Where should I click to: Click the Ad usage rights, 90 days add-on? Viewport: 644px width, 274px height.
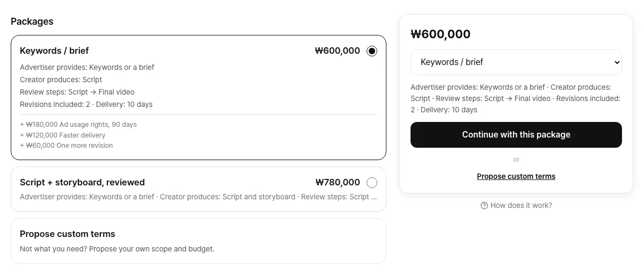tap(78, 125)
